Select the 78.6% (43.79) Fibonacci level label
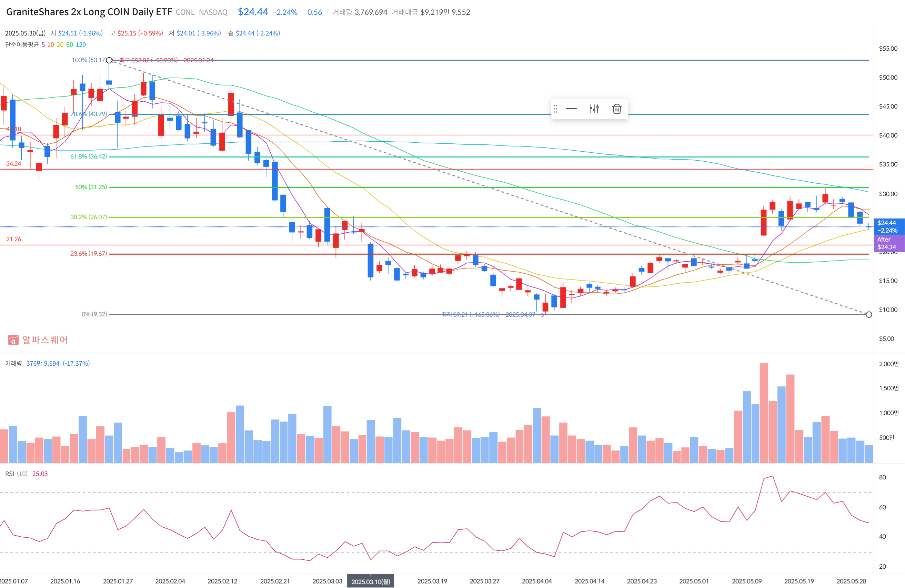Image resolution: width=905 pixels, height=588 pixels. click(89, 114)
